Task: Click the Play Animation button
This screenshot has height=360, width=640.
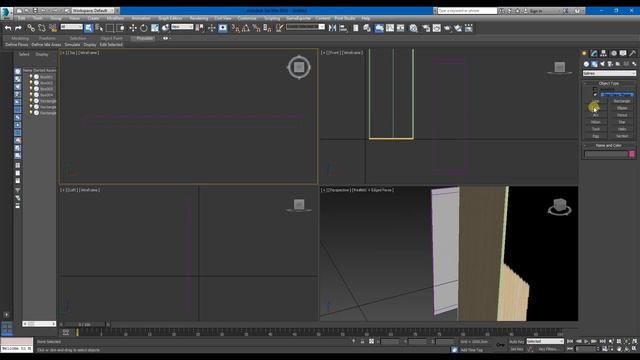Action: coord(586,341)
